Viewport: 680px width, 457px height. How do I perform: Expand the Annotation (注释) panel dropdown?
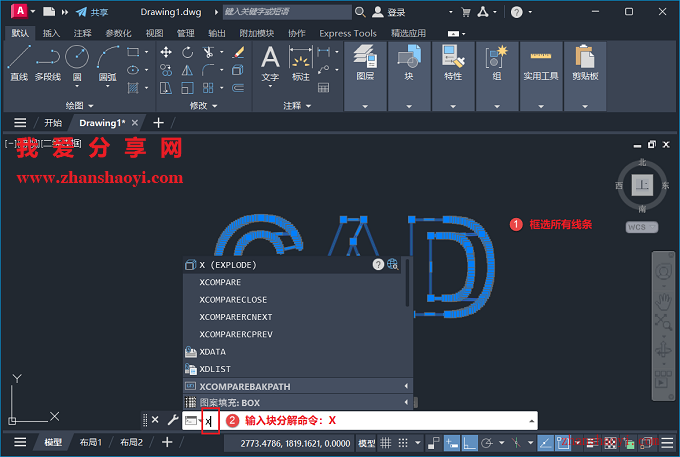pos(297,105)
